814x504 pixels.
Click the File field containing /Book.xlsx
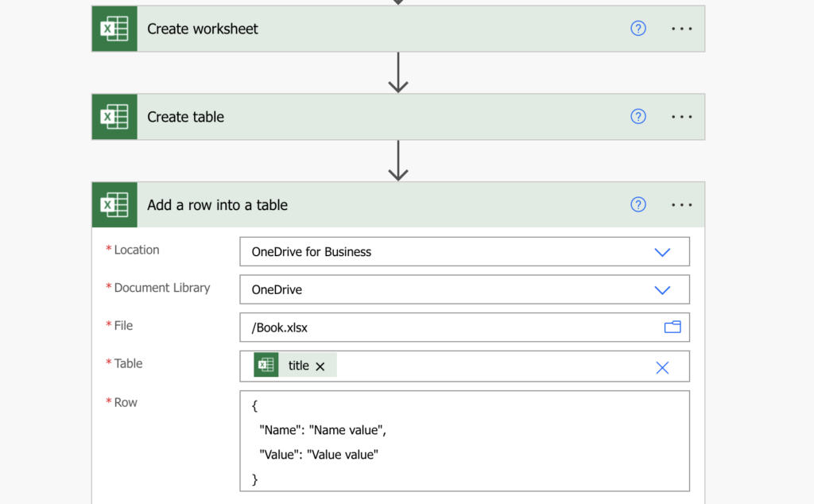pyautogui.click(x=445, y=328)
